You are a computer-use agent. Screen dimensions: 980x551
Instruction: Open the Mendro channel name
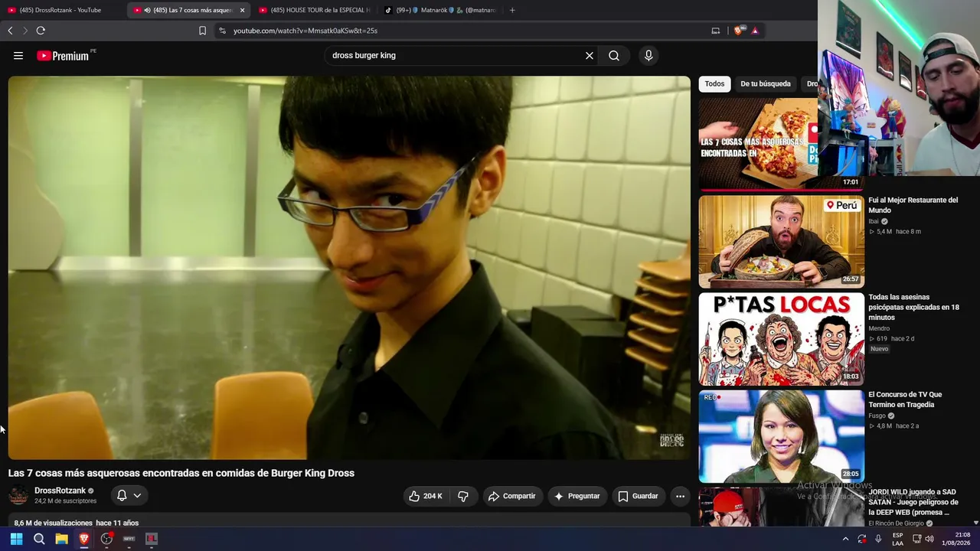click(x=879, y=328)
